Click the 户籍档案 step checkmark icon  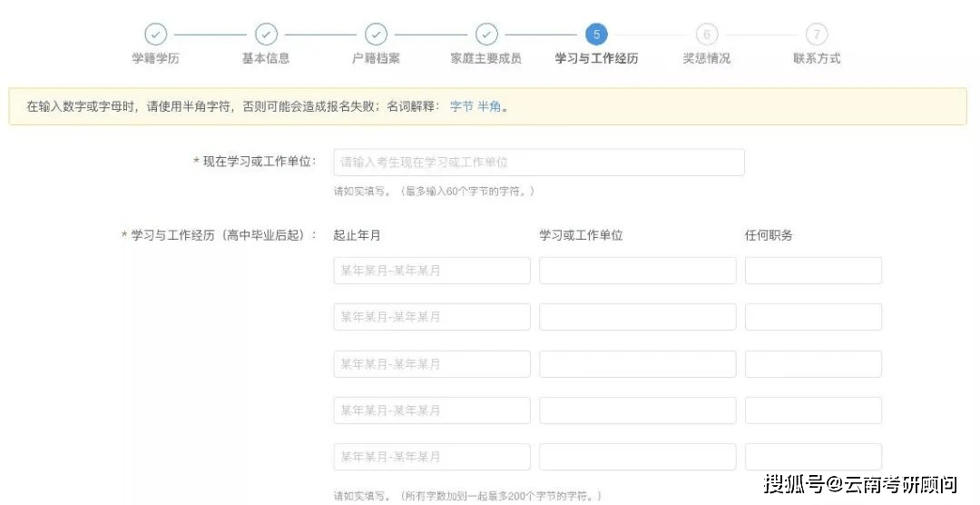pos(376,35)
